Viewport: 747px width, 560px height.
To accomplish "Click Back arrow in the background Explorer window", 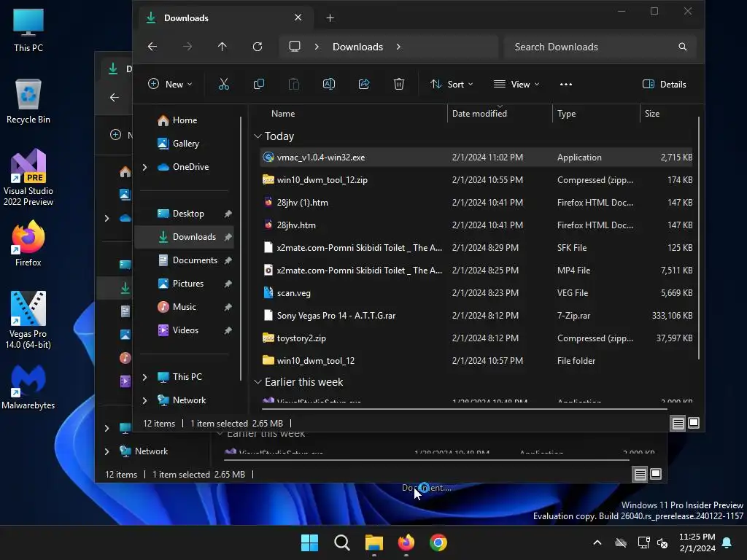I will tap(115, 98).
